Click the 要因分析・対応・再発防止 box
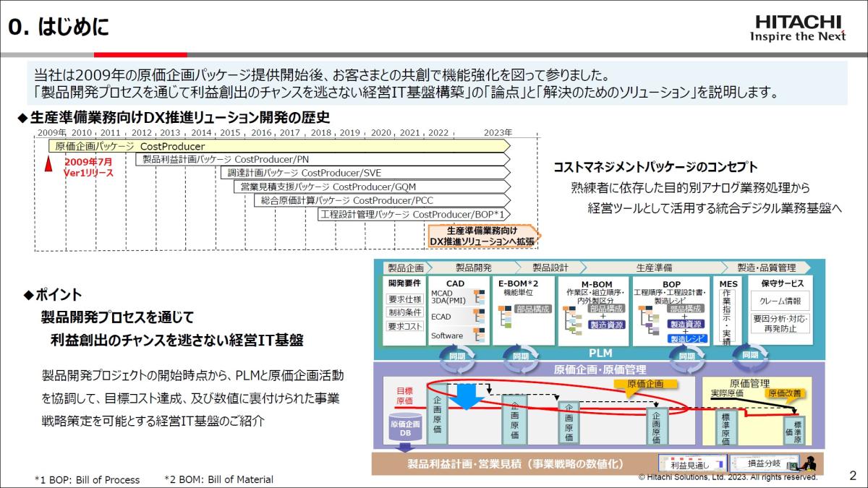This screenshot has width=868, height=488. click(780, 323)
